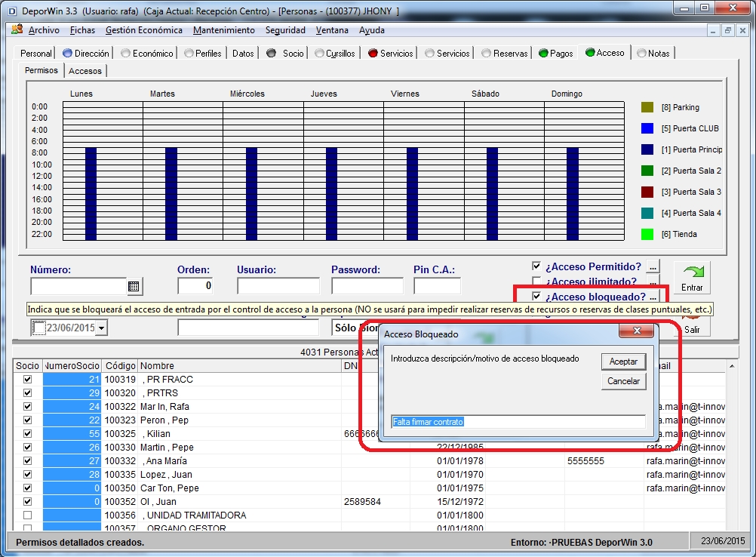Click the blocked access reason text field
Viewport: 756px width, 557px height.
pos(518,422)
